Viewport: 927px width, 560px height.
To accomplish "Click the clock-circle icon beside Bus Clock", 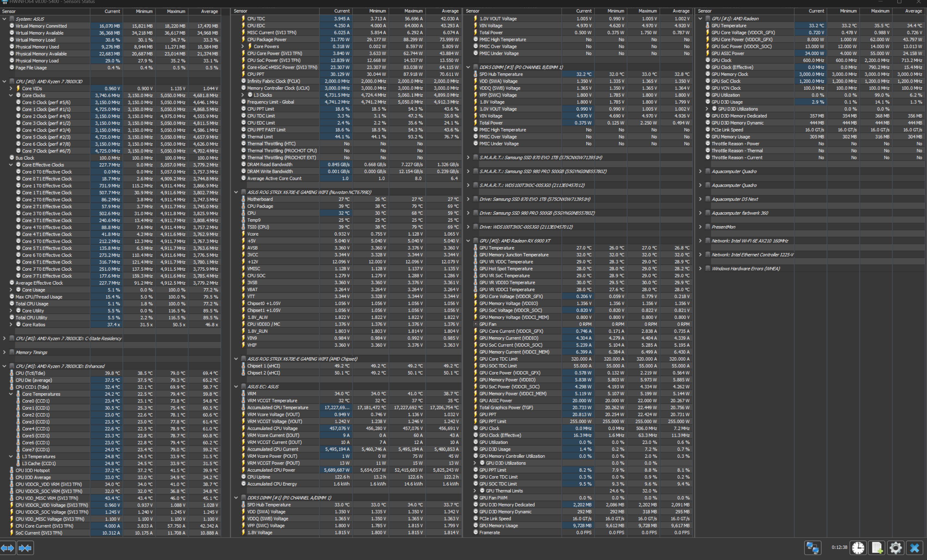I will click(12, 158).
